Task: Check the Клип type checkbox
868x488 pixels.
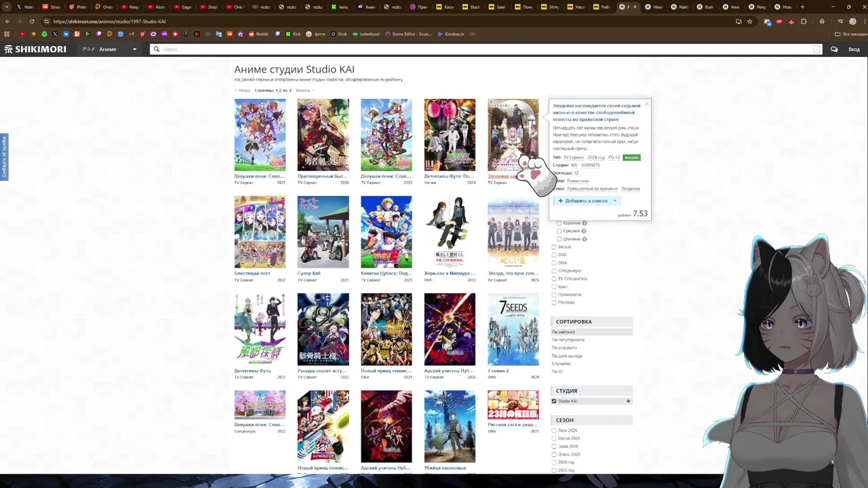Action: [x=554, y=287]
